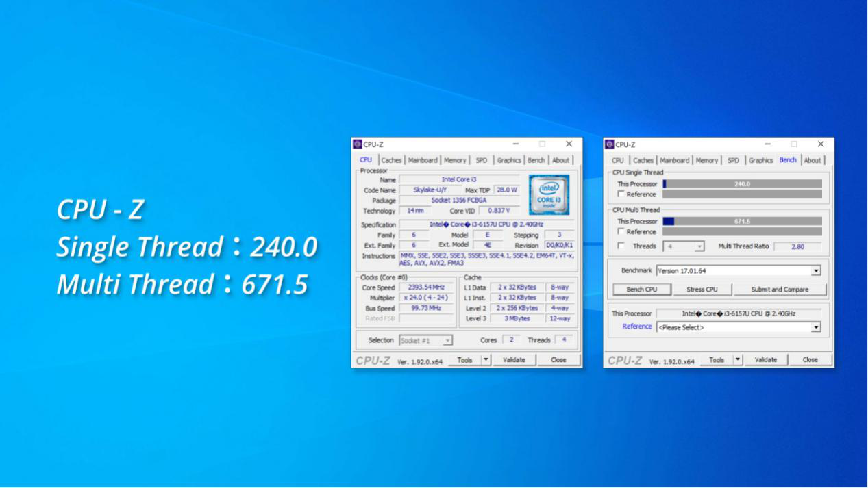This screenshot has width=868, height=488.
Task: Click the Bench CPU button
Action: 641,290
